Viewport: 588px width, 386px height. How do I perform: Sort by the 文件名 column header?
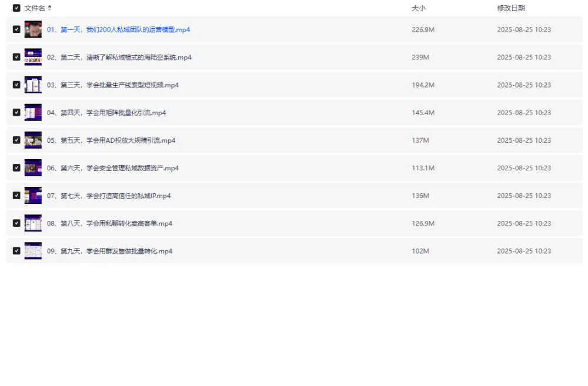click(x=35, y=8)
